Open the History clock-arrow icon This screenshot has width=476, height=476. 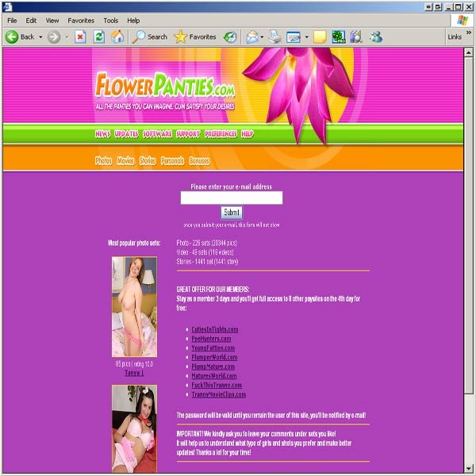(x=230, y=37)
